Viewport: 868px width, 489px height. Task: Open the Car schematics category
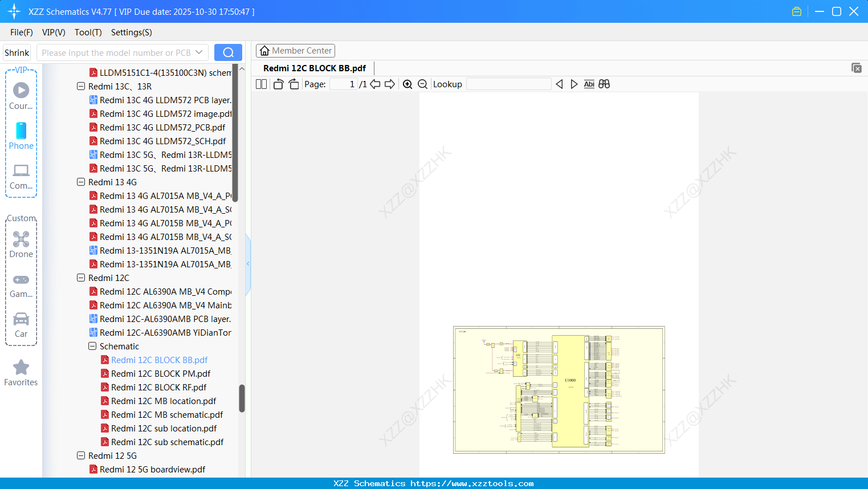tap(21, 325)
